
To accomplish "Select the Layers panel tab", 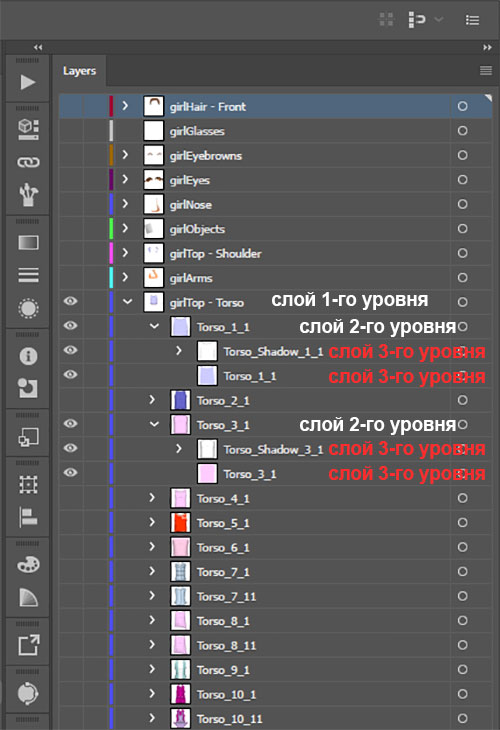I will pos(80,71).
